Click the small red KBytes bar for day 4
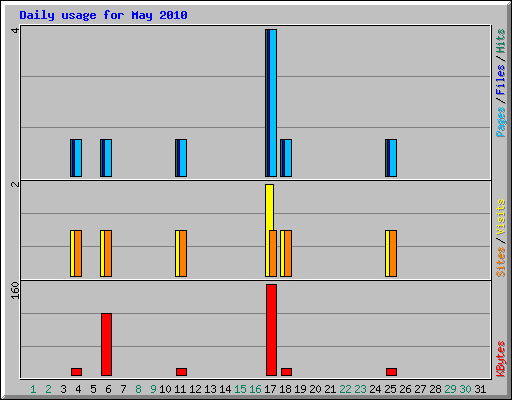512x400 pixels. [x=76, y=372]
